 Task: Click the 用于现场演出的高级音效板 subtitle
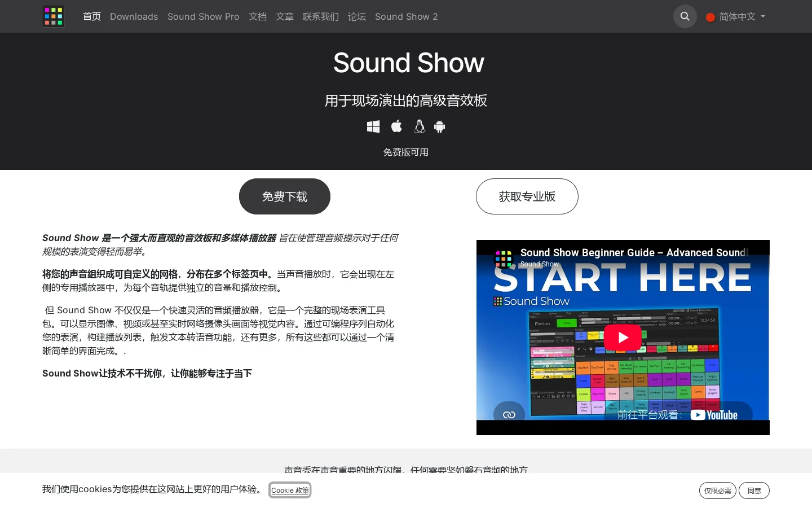[406, 100]
